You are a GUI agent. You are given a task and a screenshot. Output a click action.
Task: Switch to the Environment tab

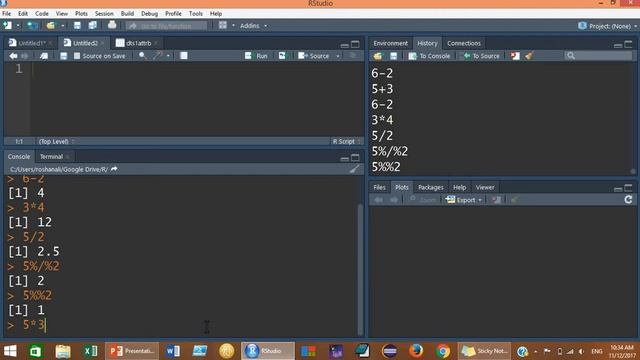390,43
